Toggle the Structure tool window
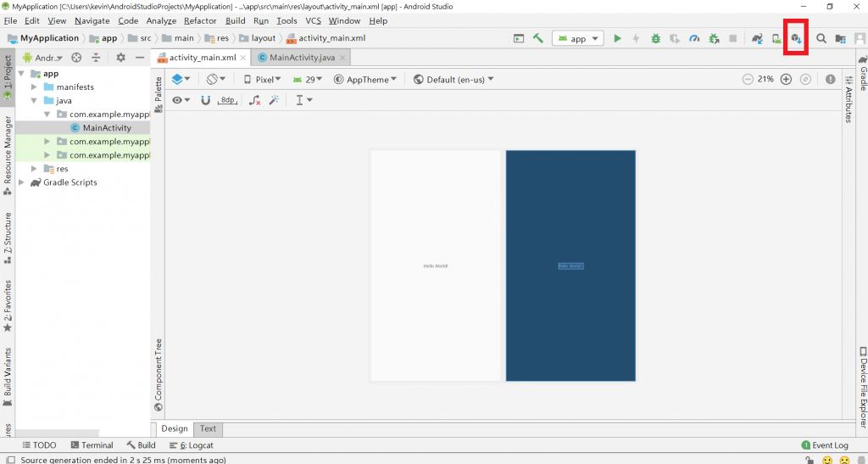The width and height of the screenshot is (868, 464). tap(7, 238)
